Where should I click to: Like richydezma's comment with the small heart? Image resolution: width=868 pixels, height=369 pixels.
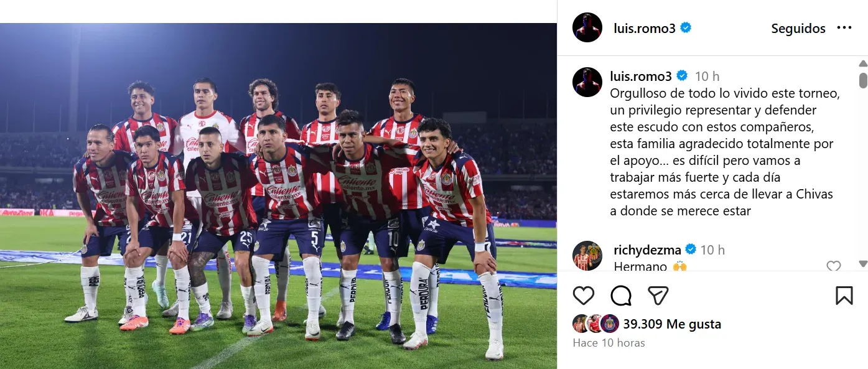[834, 266]
